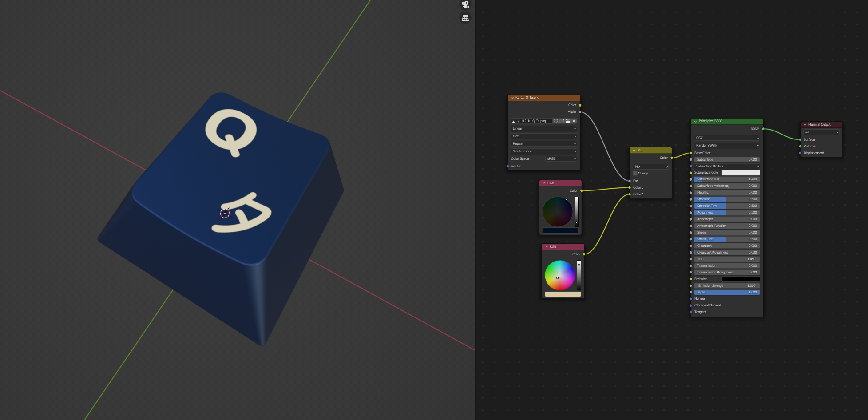Click the new image copy icon
The image size is (868, 420).
(x=562, y=121)
